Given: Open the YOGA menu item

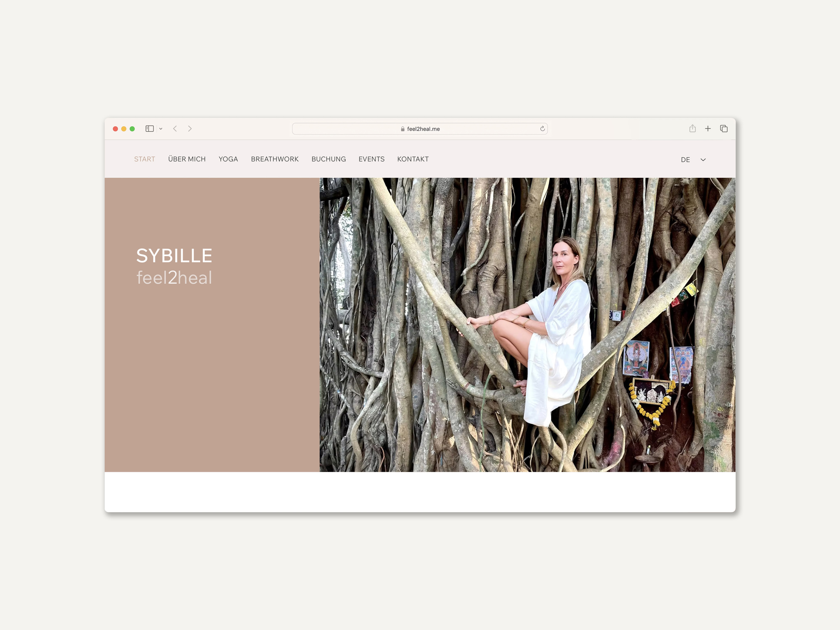Looking at the screenshot, I should 228,159.
